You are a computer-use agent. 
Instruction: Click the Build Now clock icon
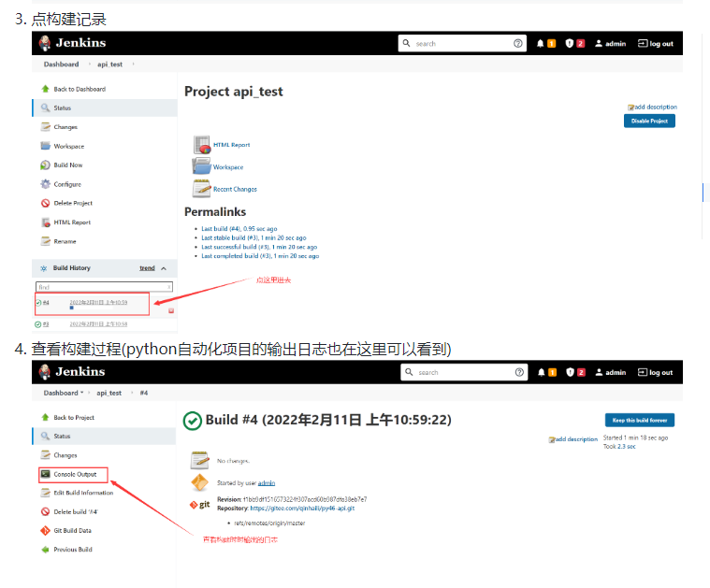[45, 165]
